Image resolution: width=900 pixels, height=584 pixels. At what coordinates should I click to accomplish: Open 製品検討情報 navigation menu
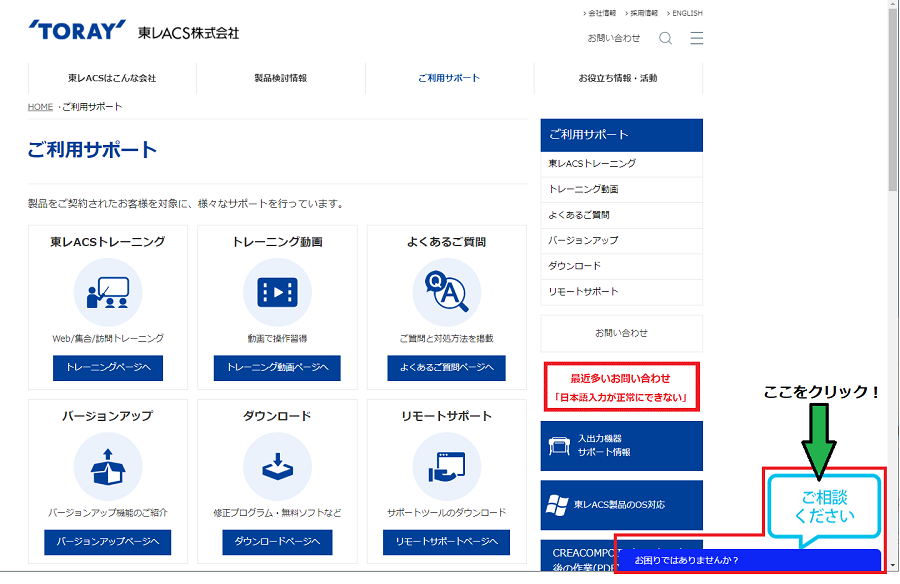tap(281, 78)
